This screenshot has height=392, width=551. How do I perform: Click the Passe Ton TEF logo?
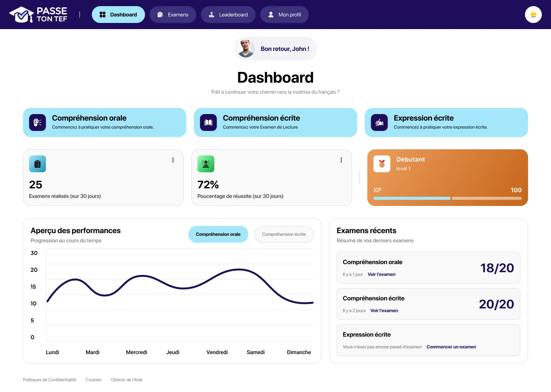38,15
